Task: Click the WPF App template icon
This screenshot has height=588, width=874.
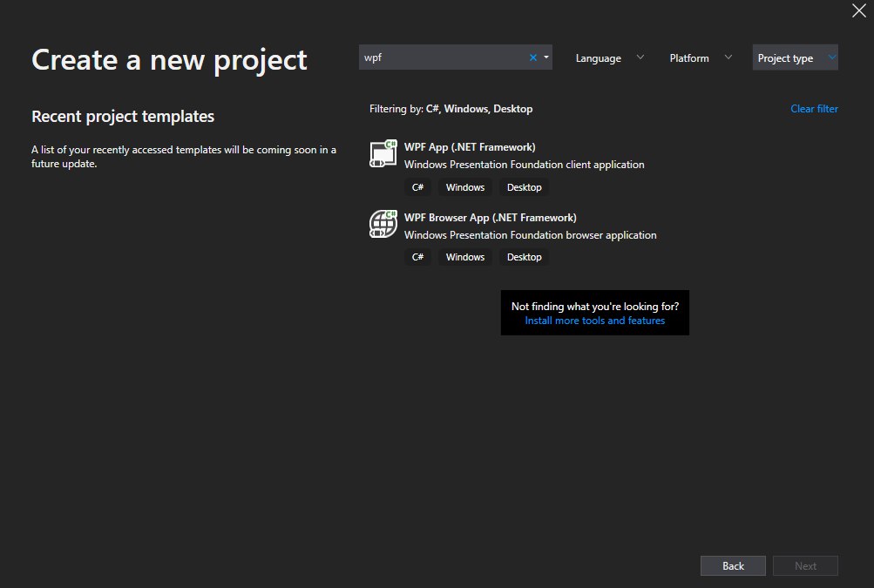Action: click(383, 153)
